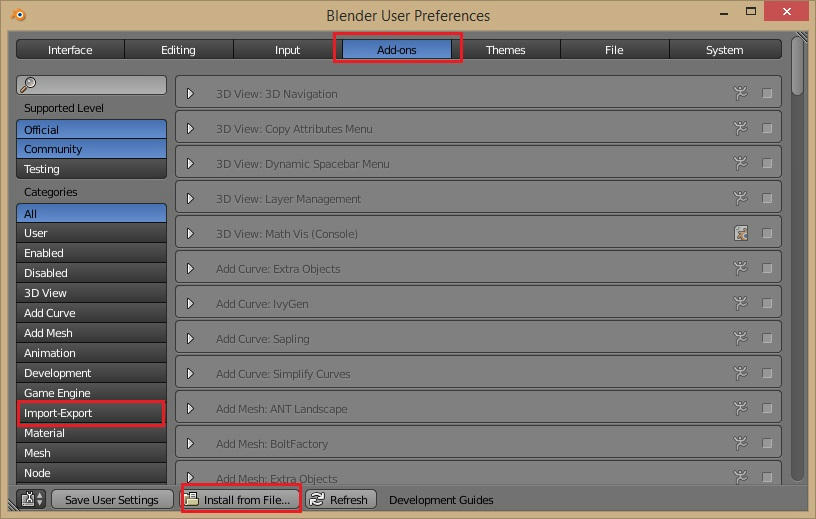The image size is (816, 519).
Task: Open the Development Guides link
Action: 441,500
